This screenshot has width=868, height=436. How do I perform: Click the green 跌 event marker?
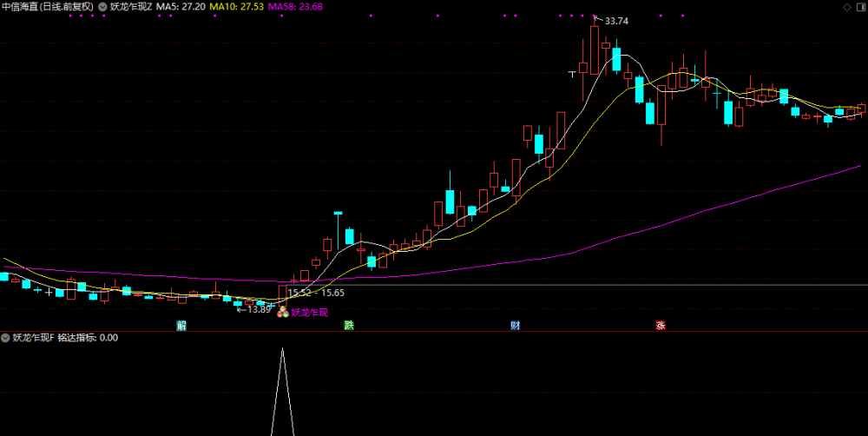click(x=349, y=326)
